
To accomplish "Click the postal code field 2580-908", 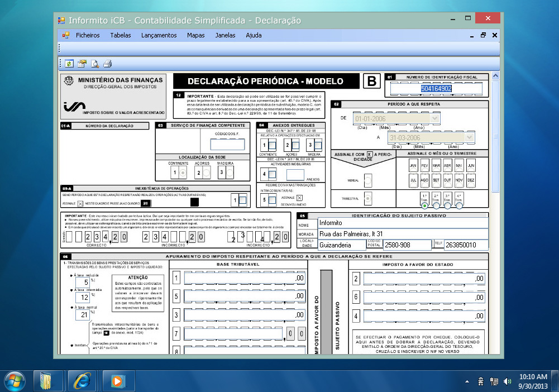I will [406, 245].
